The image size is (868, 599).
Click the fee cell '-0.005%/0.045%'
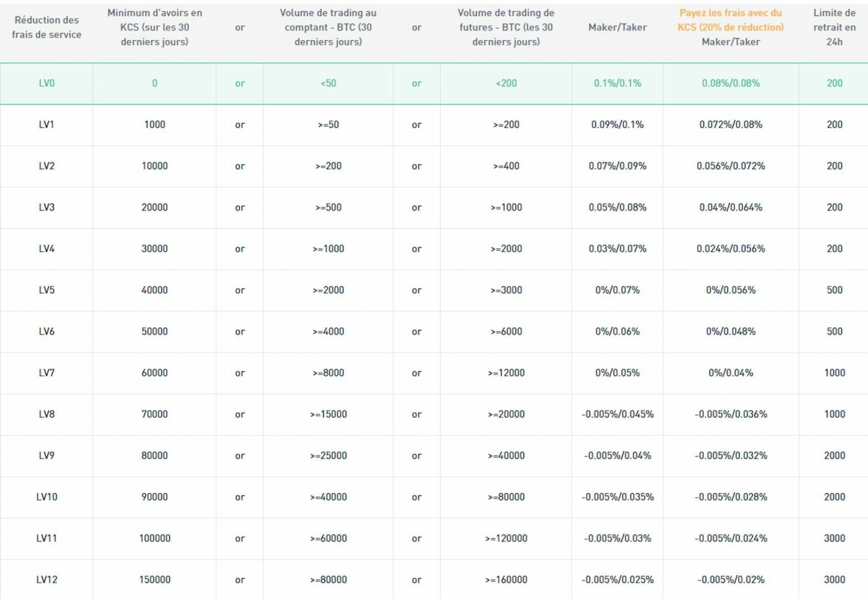(617, 414)
